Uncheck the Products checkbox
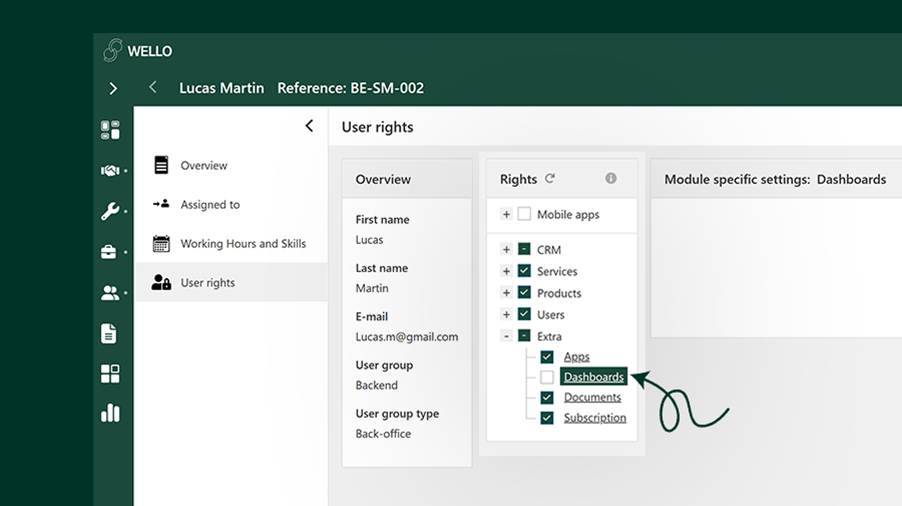The image size is (902, 506). pos(524,292)
